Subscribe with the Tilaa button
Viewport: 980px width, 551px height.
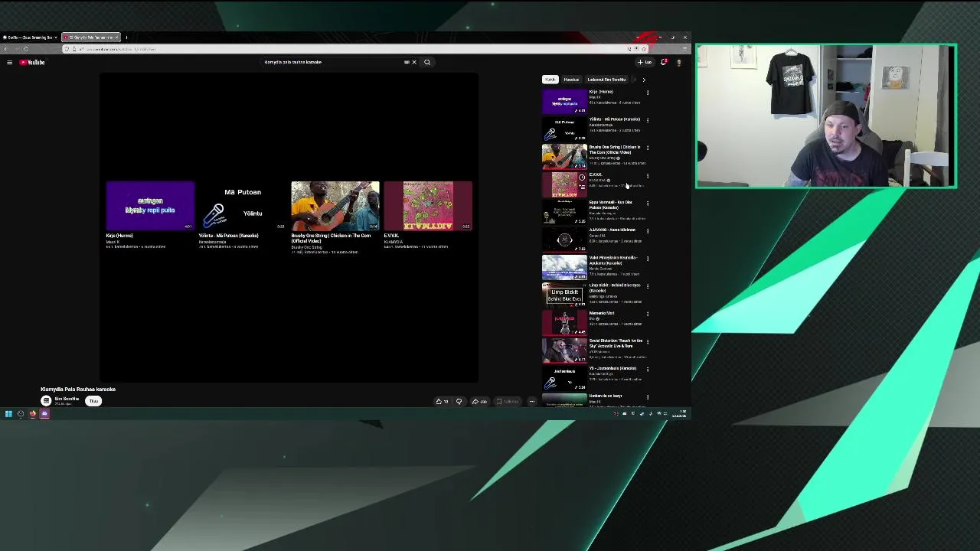(93, 401)
